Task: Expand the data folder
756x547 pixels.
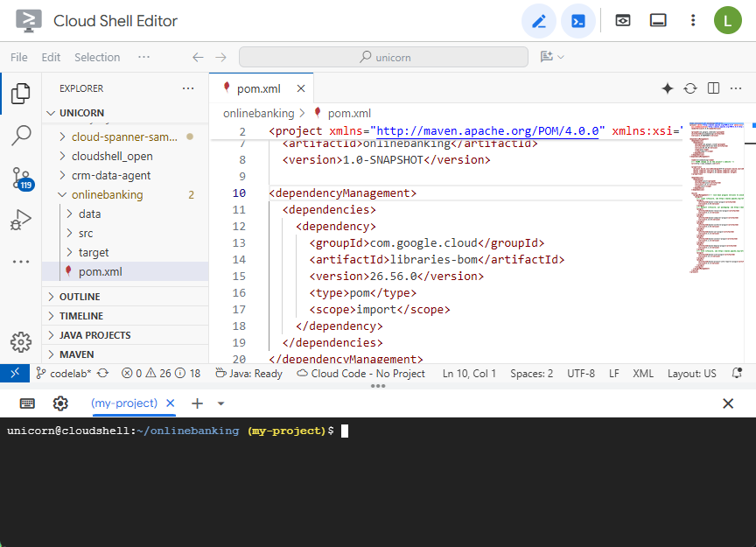Action: [89, 214]
